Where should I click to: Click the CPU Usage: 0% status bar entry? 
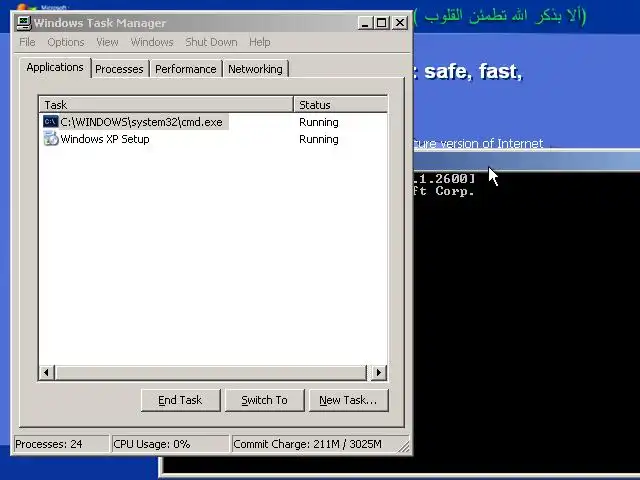point(170,444)
